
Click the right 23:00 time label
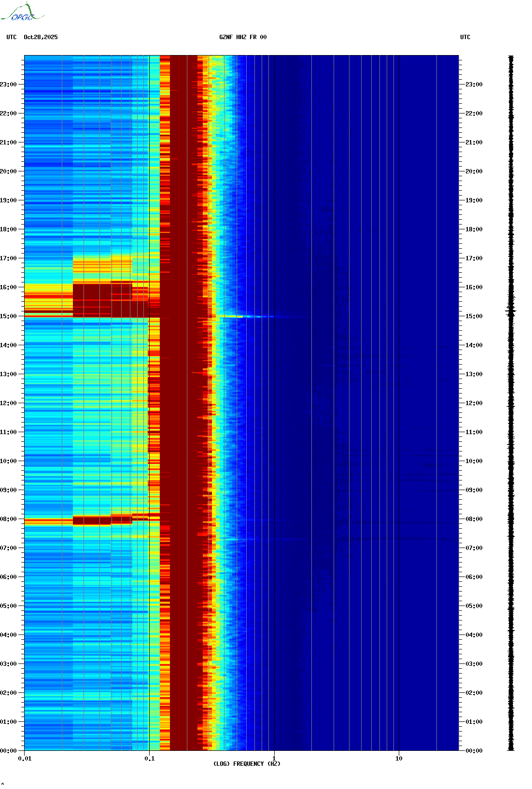pos(474,85)
